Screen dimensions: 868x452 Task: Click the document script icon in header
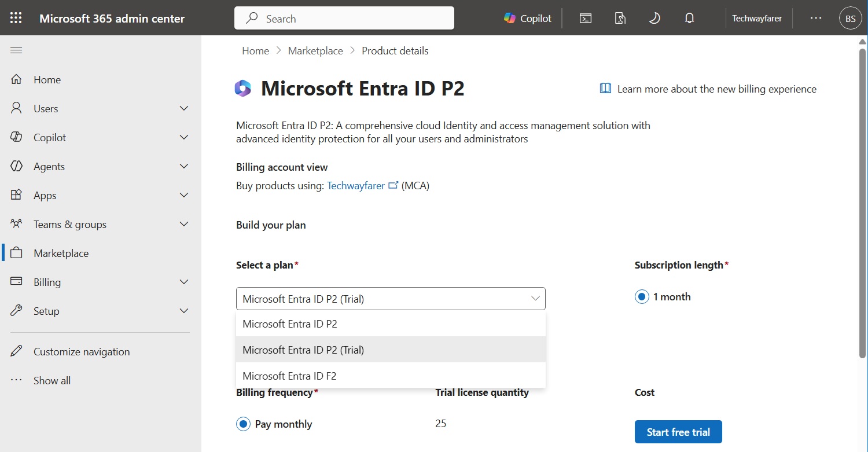(620, 19)
